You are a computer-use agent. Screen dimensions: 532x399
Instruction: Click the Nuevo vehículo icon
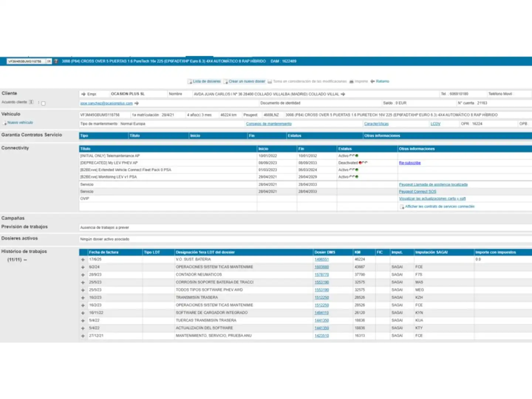(x=4, y=123)
